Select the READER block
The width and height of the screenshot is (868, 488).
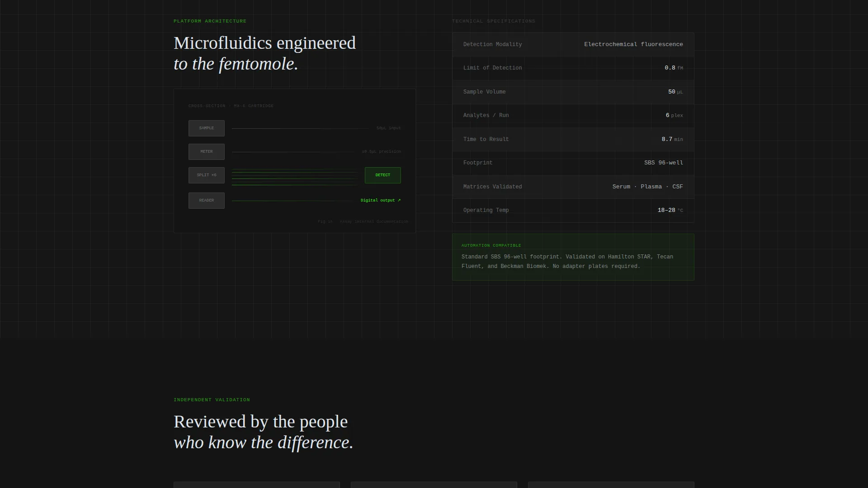(206, 201)
